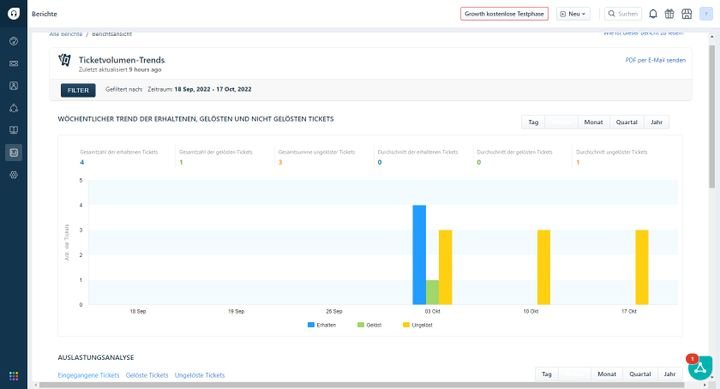The height and width of the screenshot is (389, 720).
Task: Switch weekly trend chart to Jahr
Action: coord(657,122)
